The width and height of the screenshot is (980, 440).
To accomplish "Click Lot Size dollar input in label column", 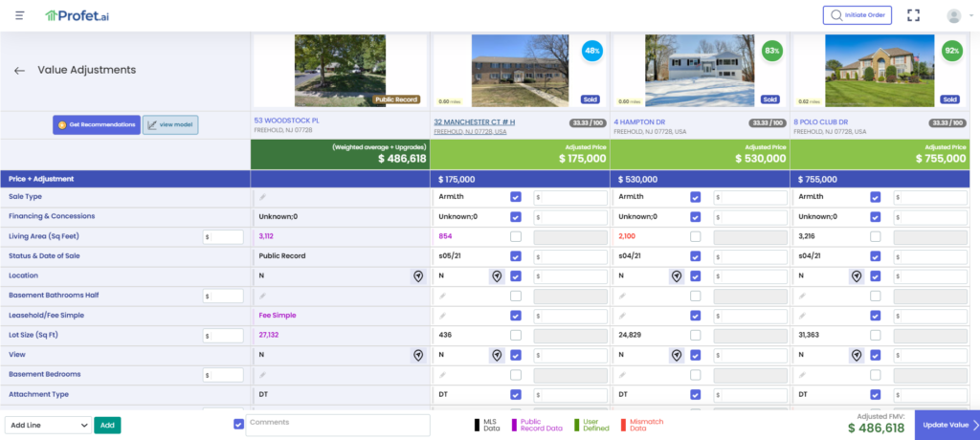I will (223, 336).
